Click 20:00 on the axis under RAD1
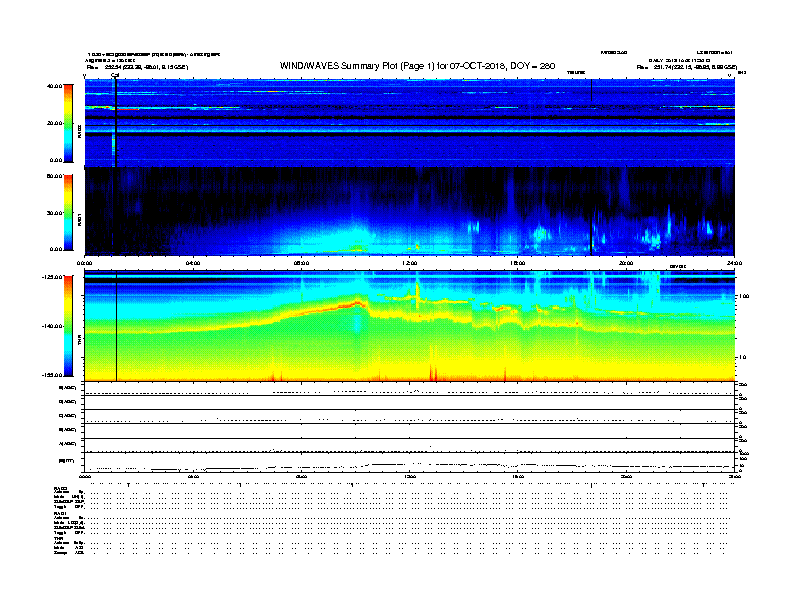The height and width of the screenshot is (612, 792). coord(626,263)
